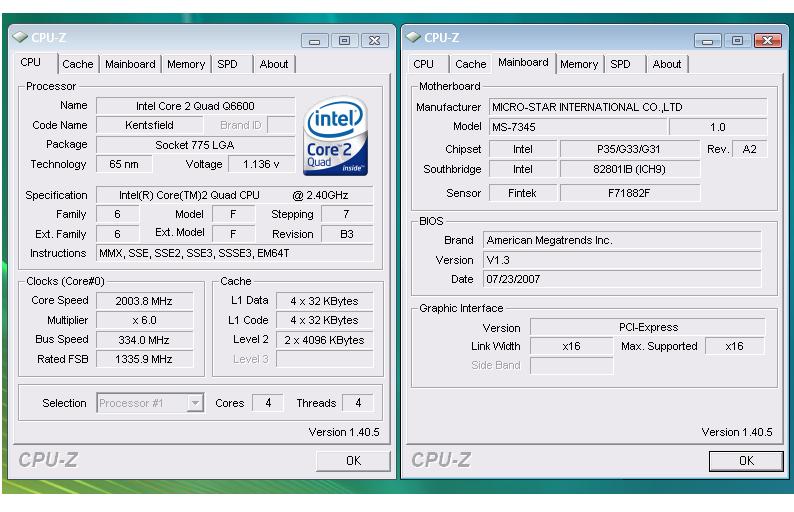Click the motherboard model MS-7345

[x=578, y=127]
